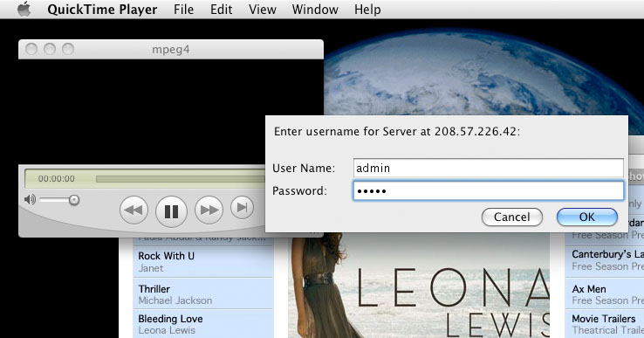The height and width of the screenshot is (338, 644).
Task: Open the Help menu
Action: (x=367, y=9)
